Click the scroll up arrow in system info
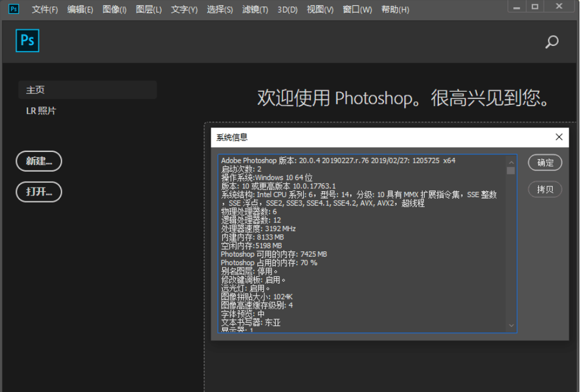 [x=511, y=162]
